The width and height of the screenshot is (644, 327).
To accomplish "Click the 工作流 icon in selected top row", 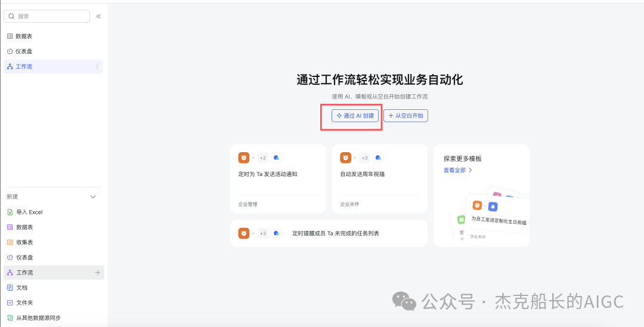I will coord(10,67).
